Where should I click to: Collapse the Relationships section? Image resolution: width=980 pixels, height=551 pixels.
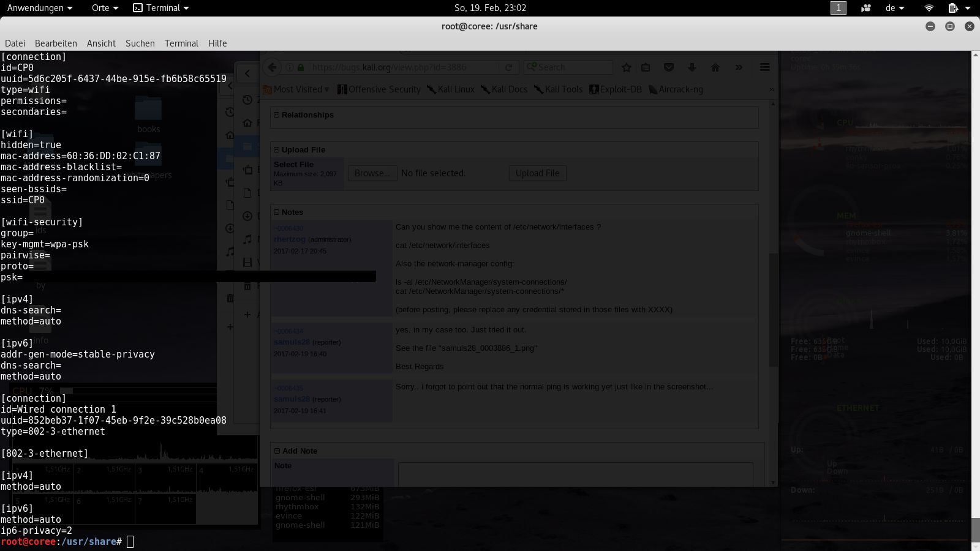pyautogui.click(x=277, y=115)
